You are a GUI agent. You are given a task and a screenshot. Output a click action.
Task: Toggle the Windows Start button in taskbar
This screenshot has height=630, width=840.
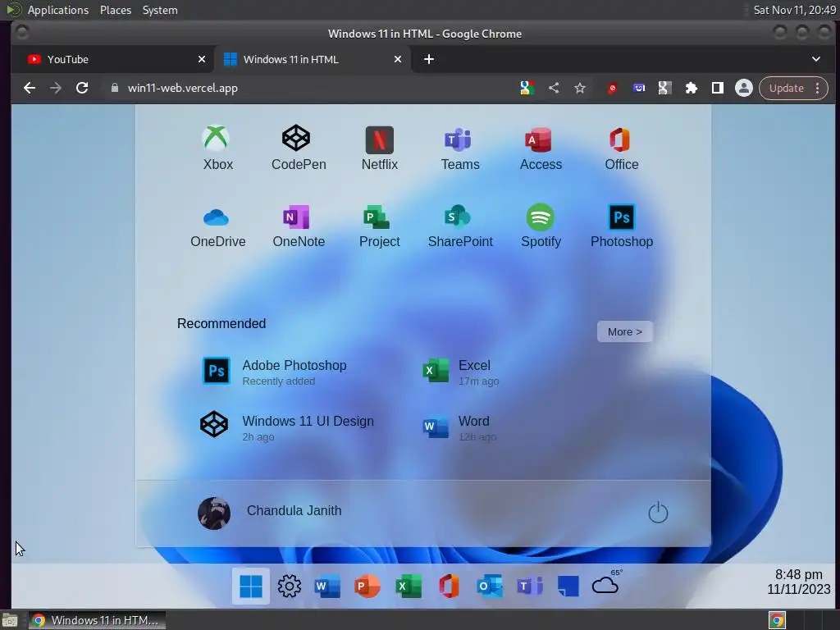pyautogui.click(x=251, y=586)
